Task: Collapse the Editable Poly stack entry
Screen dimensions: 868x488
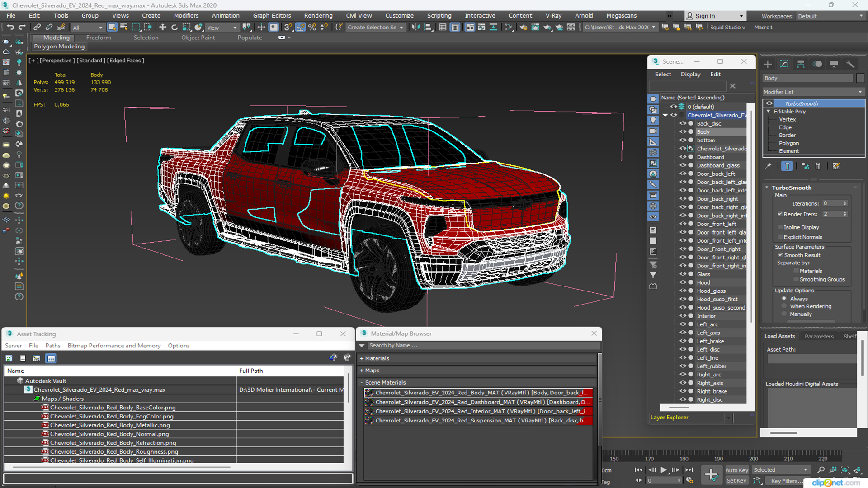Action: (768, 112)
